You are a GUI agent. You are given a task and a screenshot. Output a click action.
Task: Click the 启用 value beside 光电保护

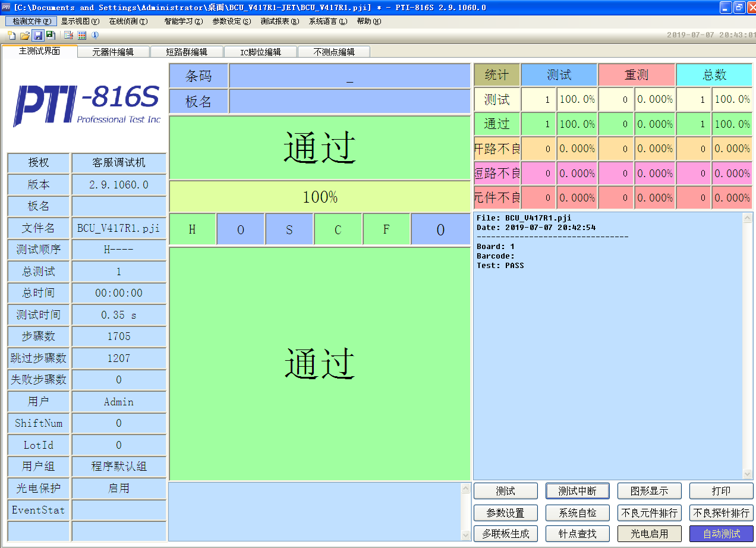(119, 488)
